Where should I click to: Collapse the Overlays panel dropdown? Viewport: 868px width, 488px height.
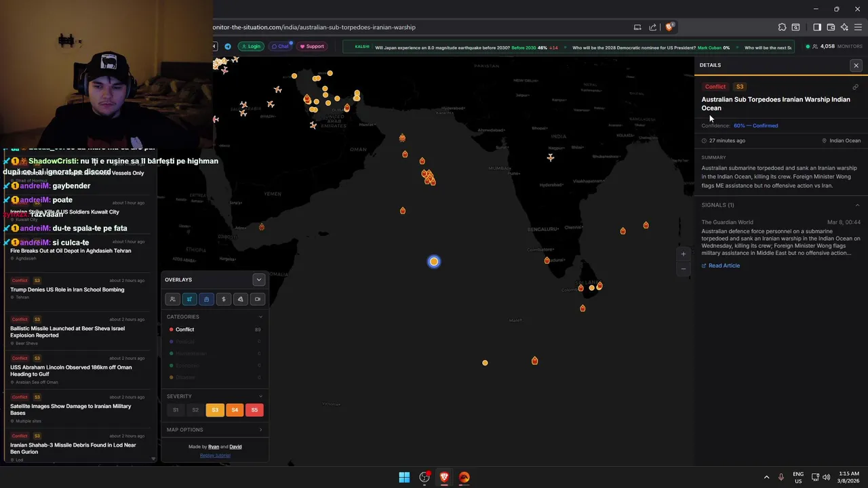(x=258, y=280)
